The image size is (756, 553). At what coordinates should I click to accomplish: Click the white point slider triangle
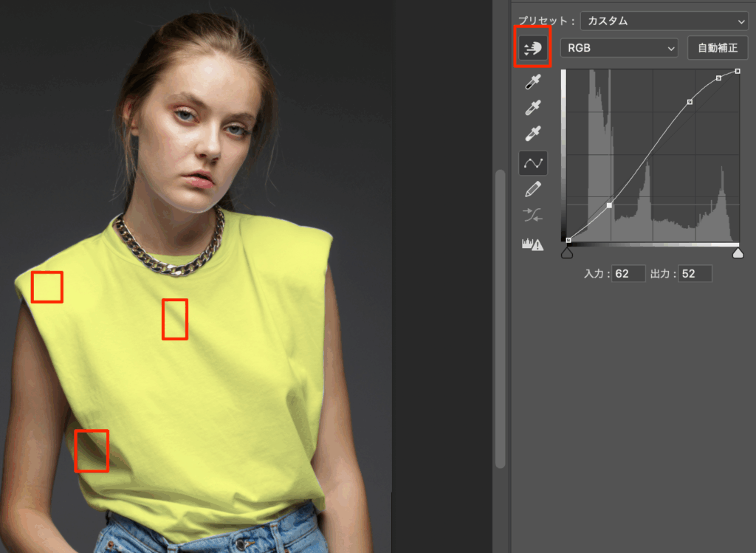(x=737, y=253)
